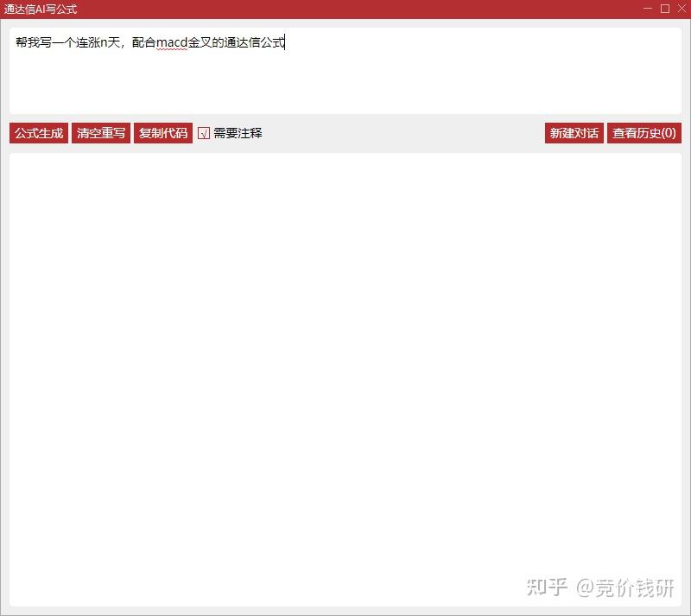Open 查看历史(0) history list
691x616 pixels.
tap(643, 133)
